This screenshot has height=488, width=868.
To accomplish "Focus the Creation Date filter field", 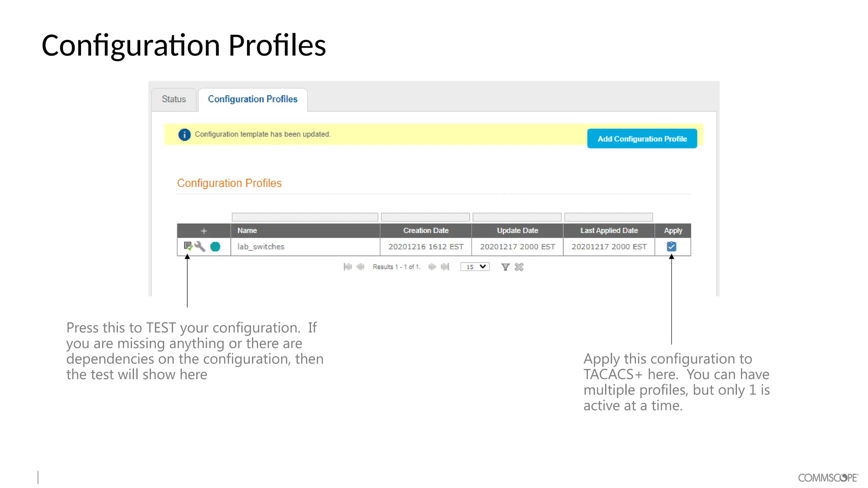I will click(x=426, y=217).
